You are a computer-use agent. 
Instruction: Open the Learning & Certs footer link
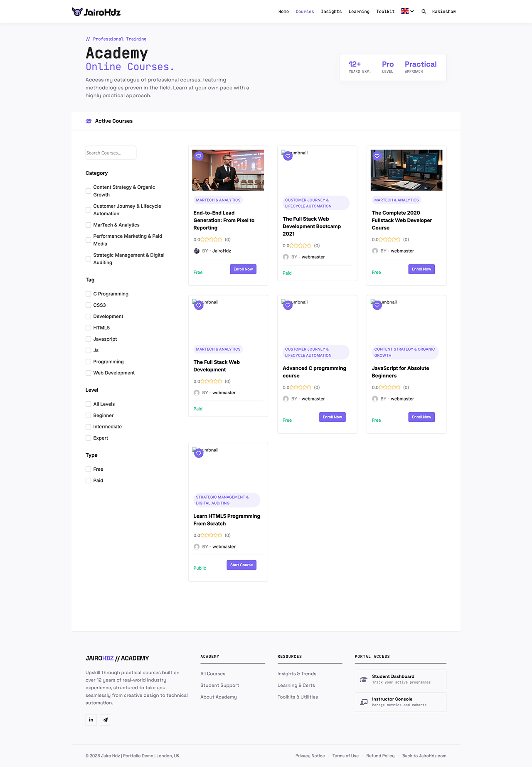pos(296,686)
